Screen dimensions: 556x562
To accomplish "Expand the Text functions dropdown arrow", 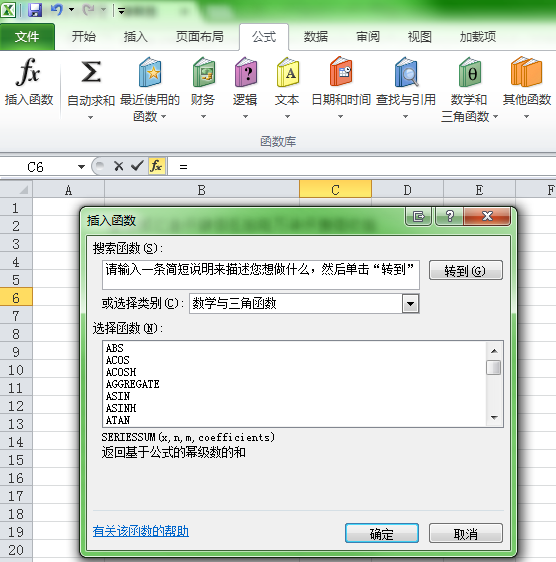I will pyautogui.click(x=287, y=116).
